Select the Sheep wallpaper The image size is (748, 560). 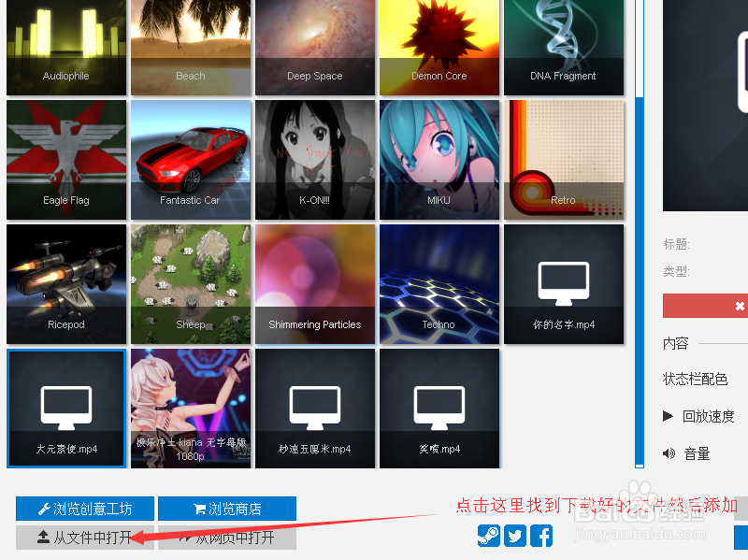coord(191,284)
